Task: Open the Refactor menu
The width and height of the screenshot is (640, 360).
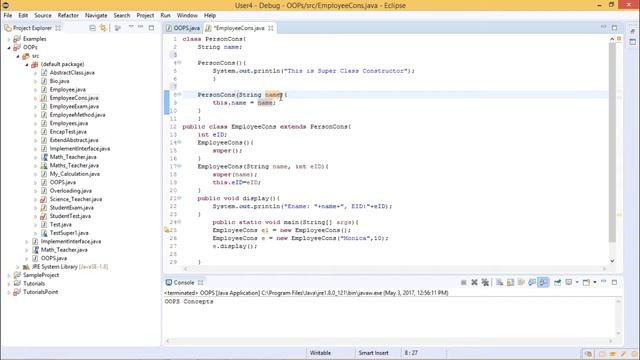Action: click(68, 15)
